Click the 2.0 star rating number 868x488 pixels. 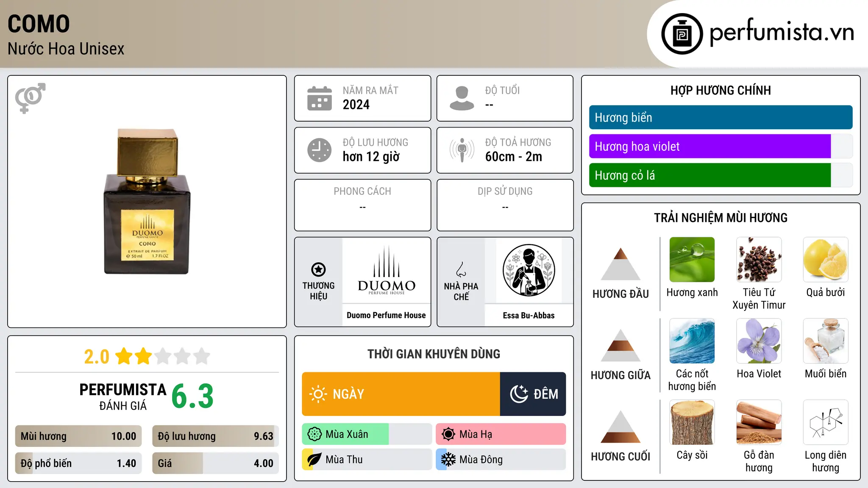pyautogui.click(x=97, y=357)
